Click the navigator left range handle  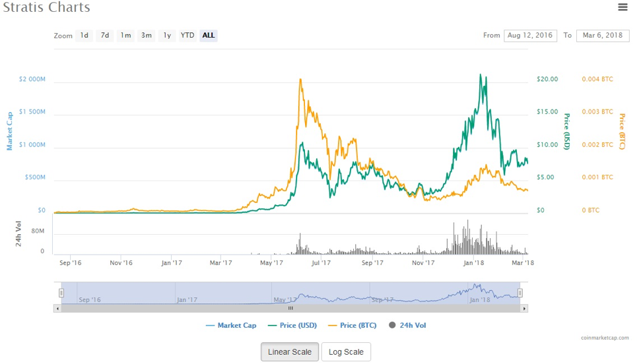coord(61,293)
